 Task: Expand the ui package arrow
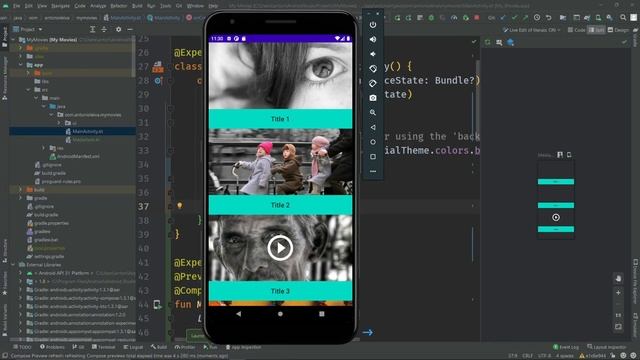coord(59,123)
